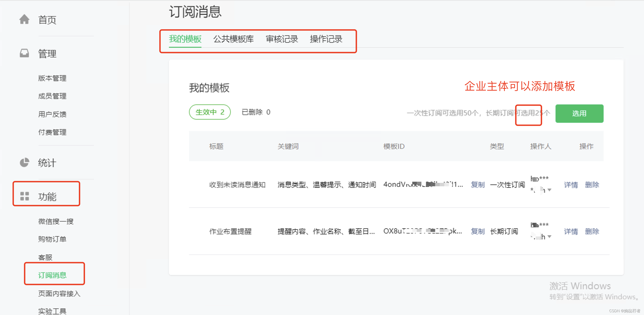Go to 版本管理 in sidebar
The image size is (644, 315).
click(x=52, y=78)
